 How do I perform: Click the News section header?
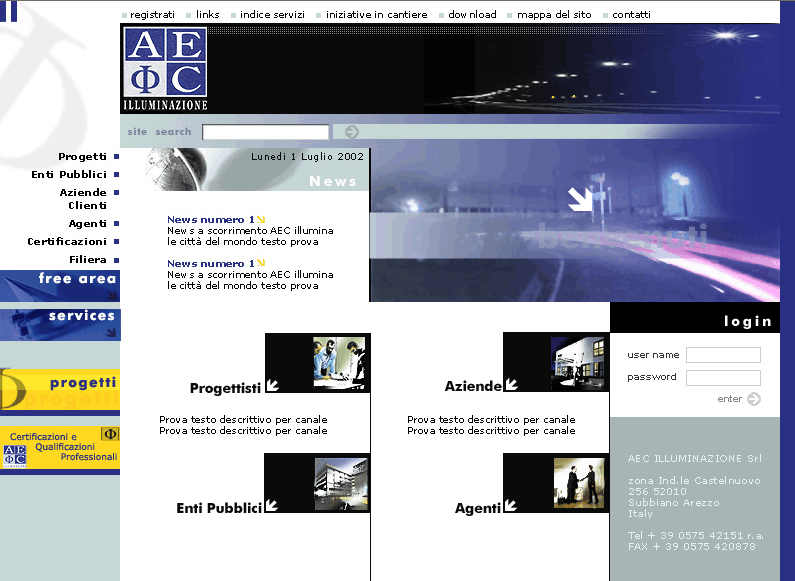tap(333, 181)
